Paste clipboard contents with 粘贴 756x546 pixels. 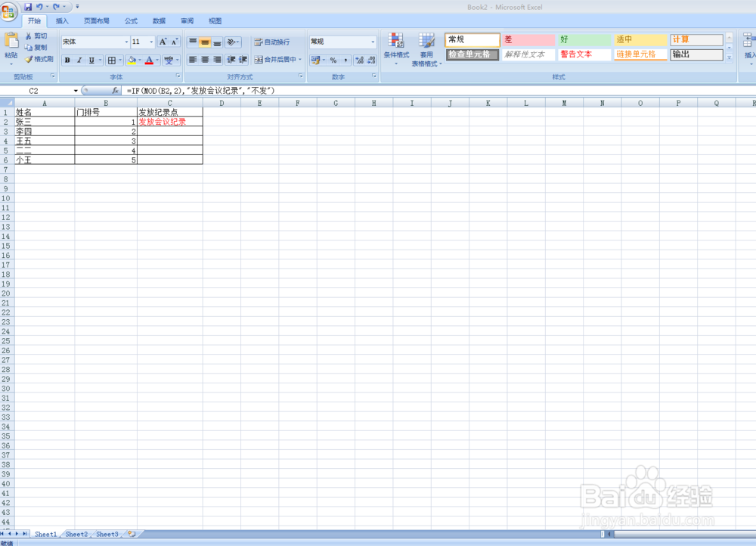11,49
